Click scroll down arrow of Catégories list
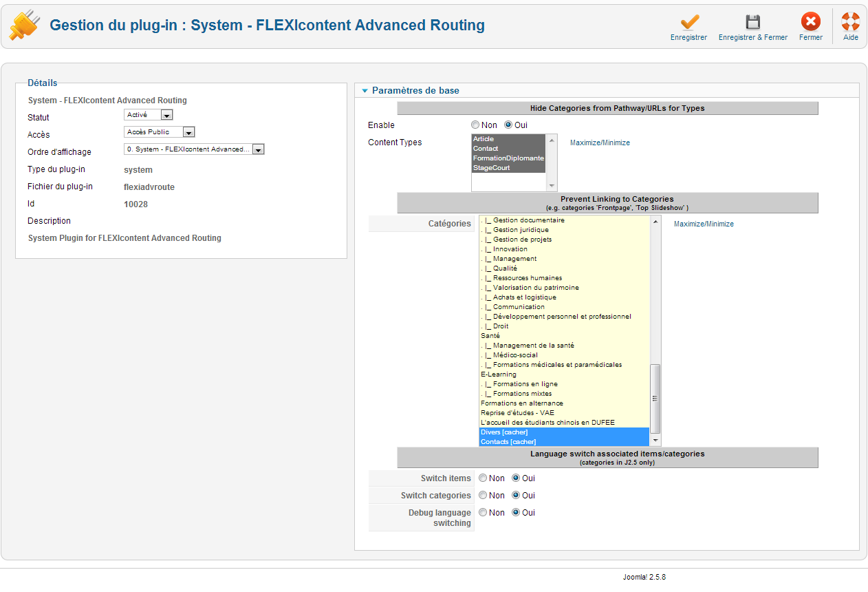 (655, 441)
